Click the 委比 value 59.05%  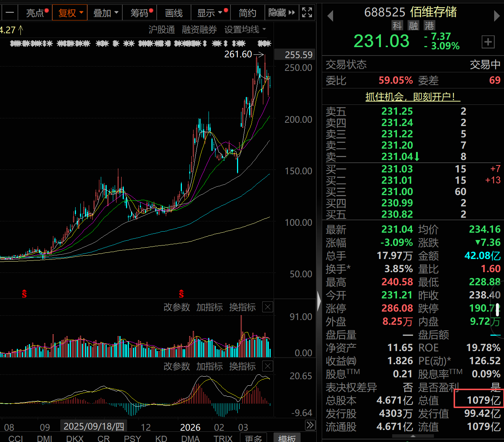point(396,80)
